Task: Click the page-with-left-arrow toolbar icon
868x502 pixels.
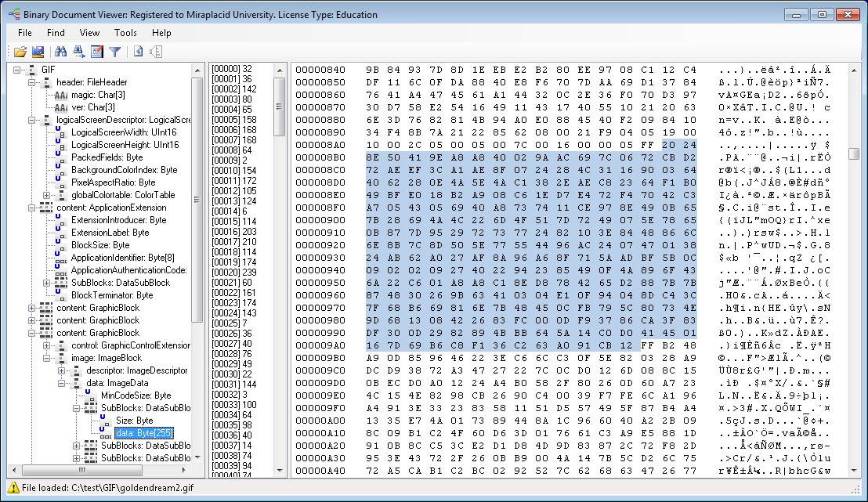Action: [x=138, y=52]
